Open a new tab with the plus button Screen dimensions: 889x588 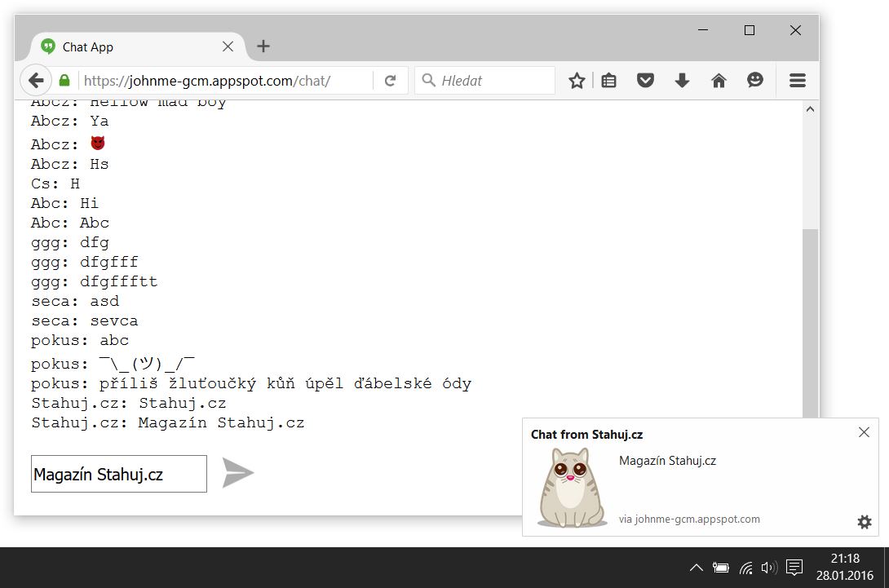click(263, 46)
